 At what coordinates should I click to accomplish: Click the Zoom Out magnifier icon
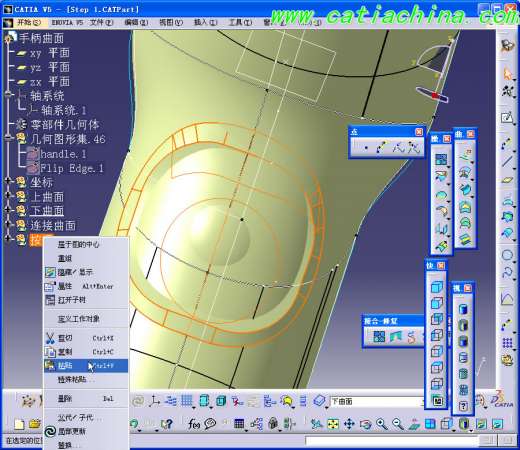coord(398,424)
